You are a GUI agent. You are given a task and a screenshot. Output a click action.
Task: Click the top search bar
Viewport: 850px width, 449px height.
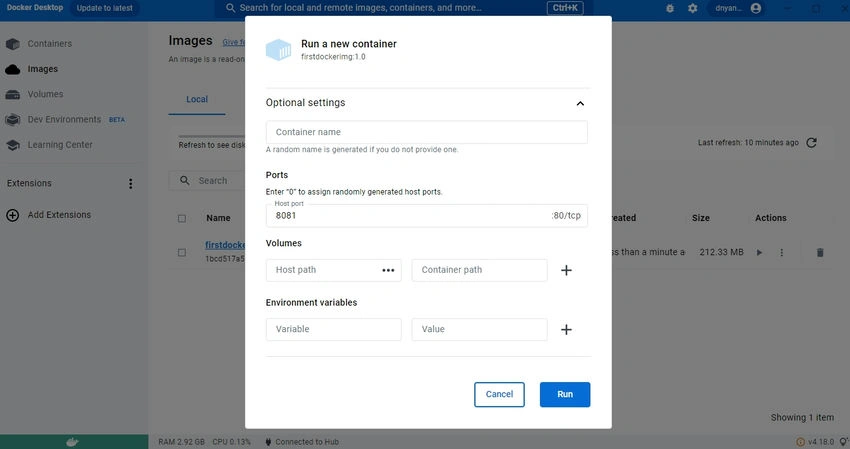404,8
